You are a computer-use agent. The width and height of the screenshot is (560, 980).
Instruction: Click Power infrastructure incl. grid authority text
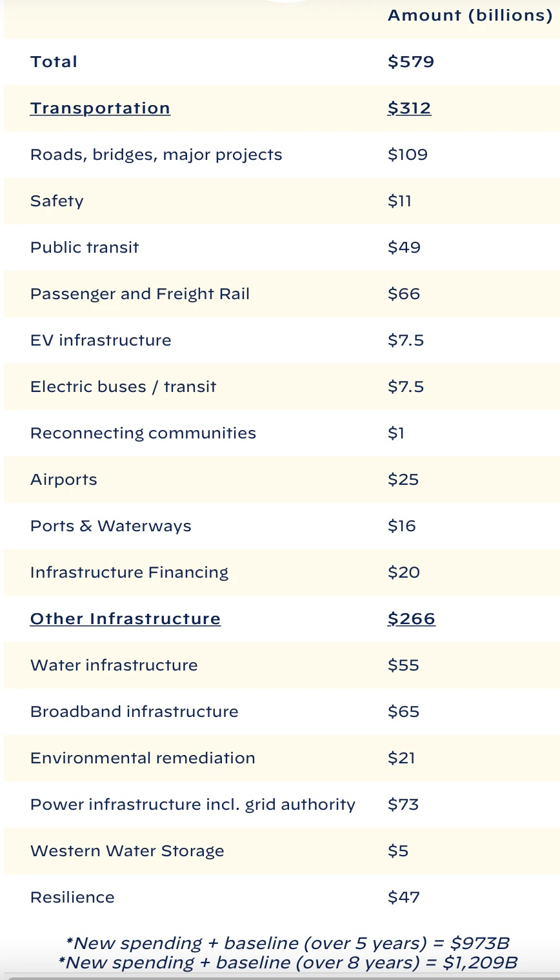click(192, 805)
